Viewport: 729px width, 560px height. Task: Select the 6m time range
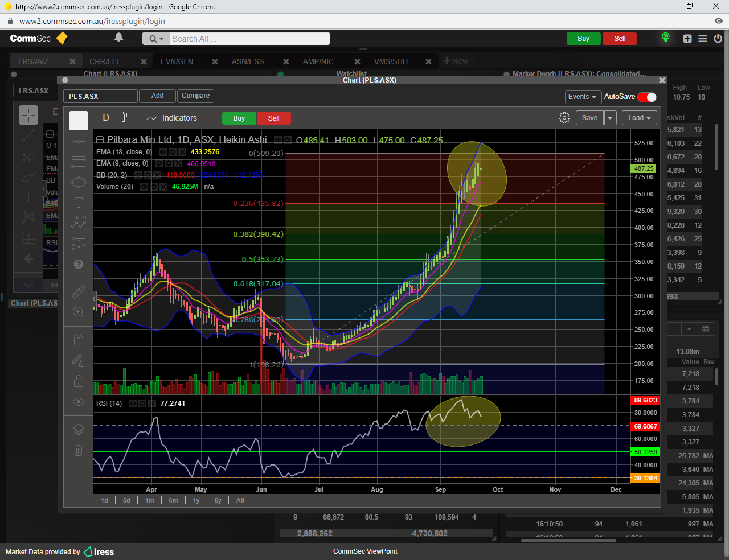[173, 500]
